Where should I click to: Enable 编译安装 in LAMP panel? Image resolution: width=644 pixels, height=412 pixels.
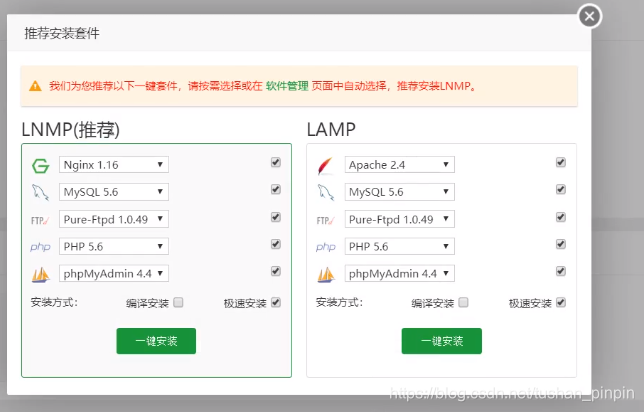(x=463, y=303)
